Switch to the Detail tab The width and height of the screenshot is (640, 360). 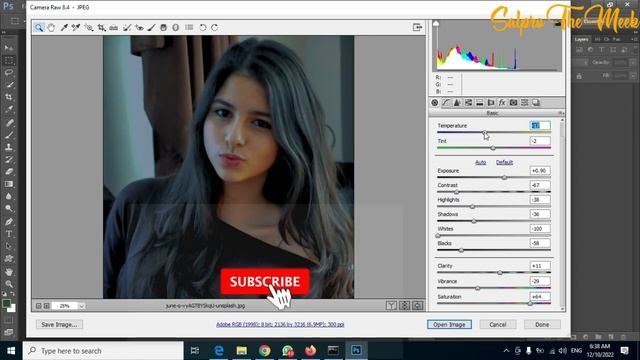coord(457,103)
